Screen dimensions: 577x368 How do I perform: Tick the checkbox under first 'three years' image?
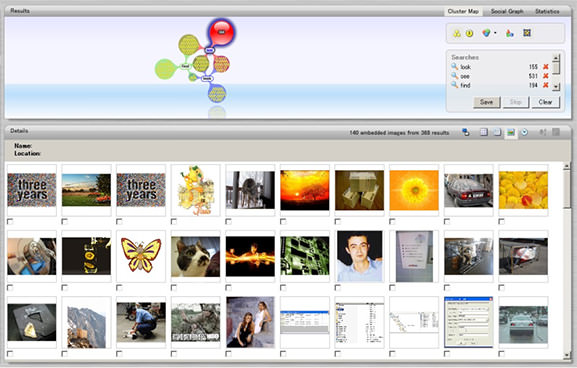tap(10, 222)
